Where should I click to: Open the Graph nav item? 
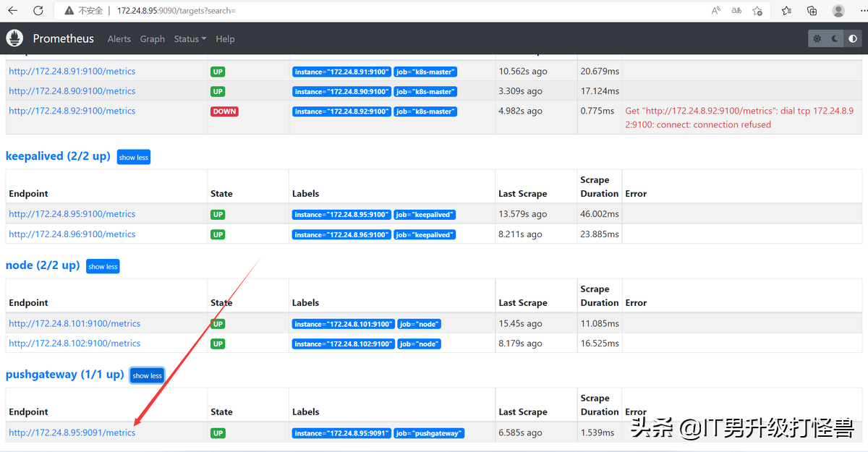point(152,39)
